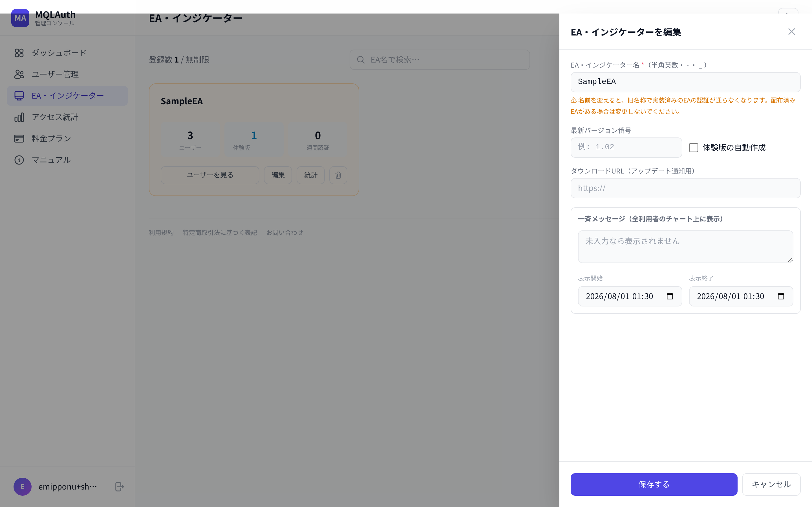
Task: Click the trash icon on the SampleEA card
Action: 338,175
